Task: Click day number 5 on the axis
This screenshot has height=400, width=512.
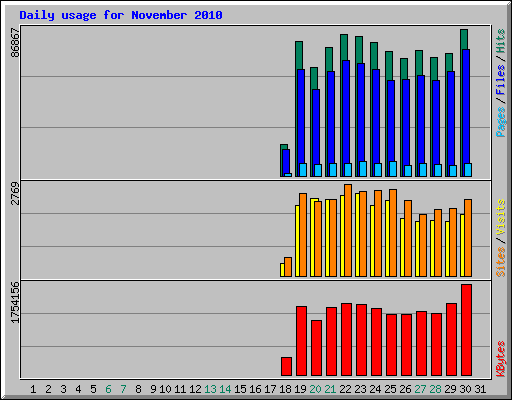Action: [93, 389]
